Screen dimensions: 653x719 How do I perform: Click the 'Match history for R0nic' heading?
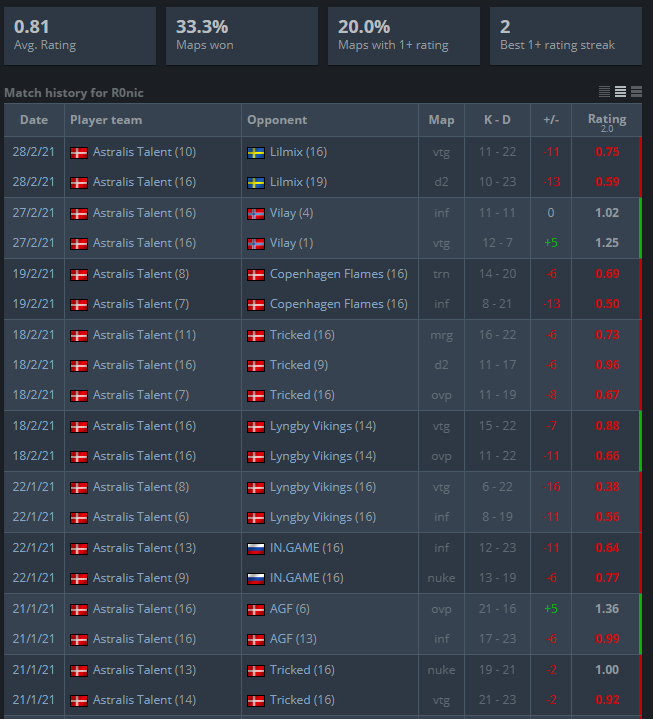tap(74, 93)
